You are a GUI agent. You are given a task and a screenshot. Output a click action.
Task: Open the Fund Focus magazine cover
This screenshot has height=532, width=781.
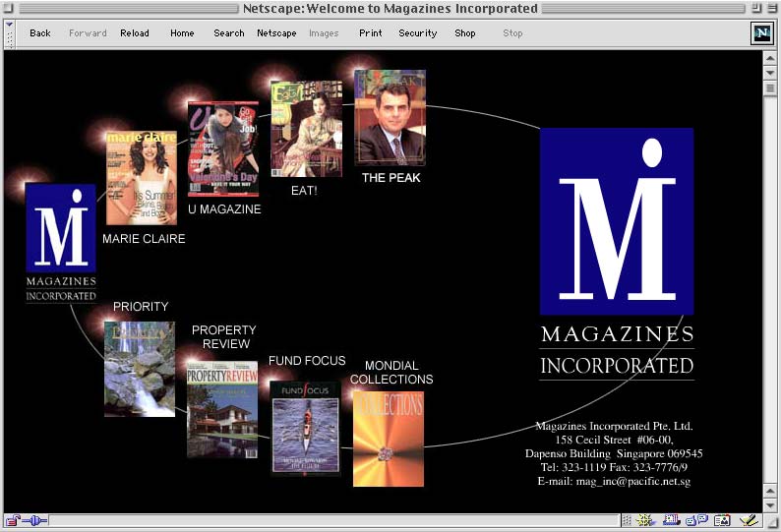pos(305,429)
